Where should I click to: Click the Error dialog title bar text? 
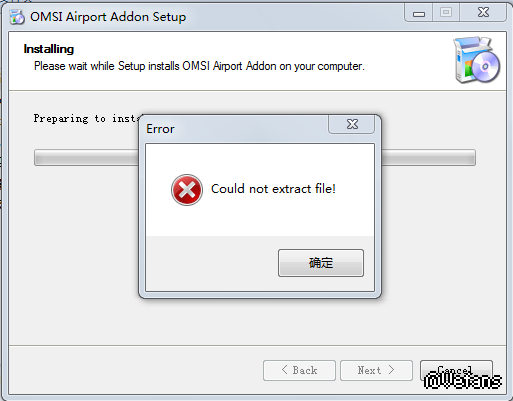[160, 129]
